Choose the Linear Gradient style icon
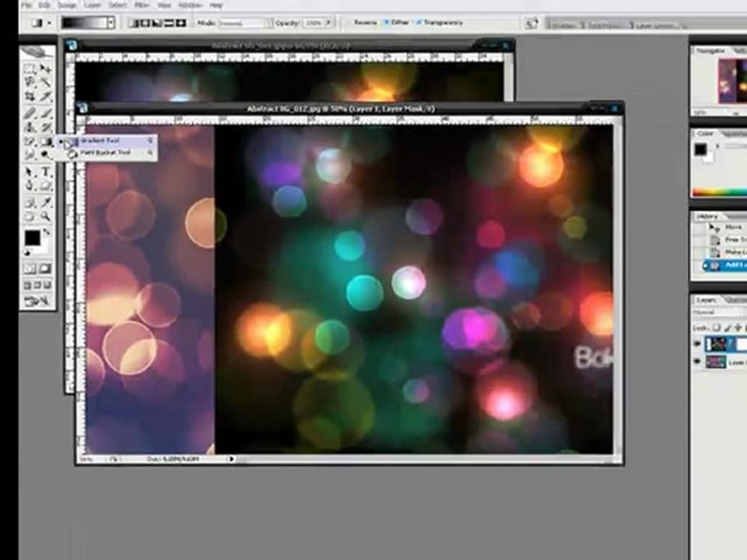 point(135,23)
